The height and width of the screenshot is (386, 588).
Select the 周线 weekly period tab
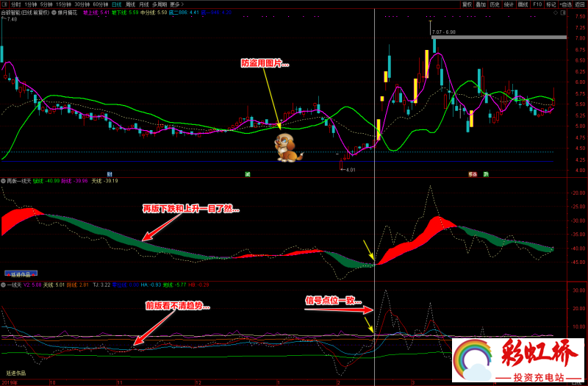(131, 4)
